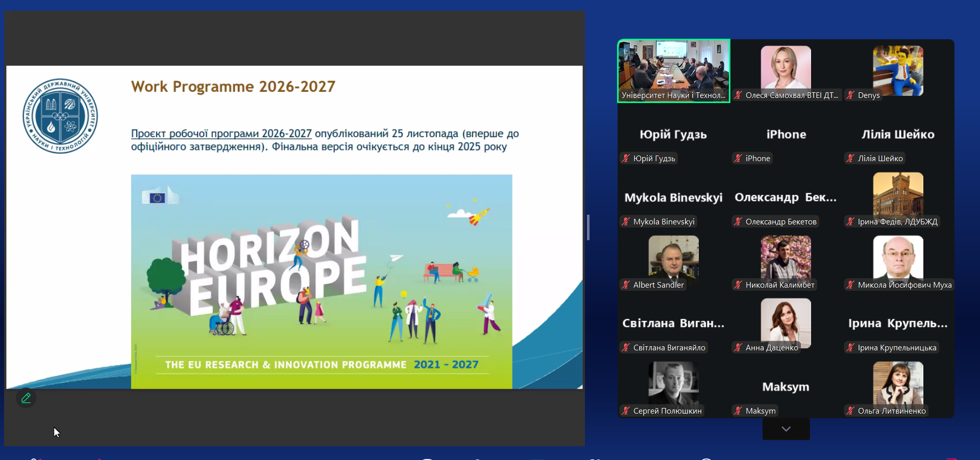This screenshot has width=980, height=460.
Task: Click the green annotate pencil icon
Action: click(26, 398)
